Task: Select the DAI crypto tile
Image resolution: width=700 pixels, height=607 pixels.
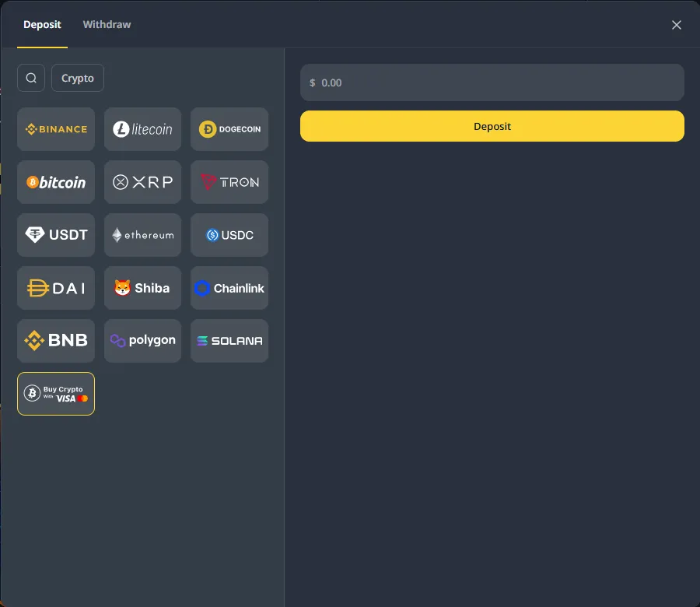Action: pyautogui.click(x=56, y=288)
